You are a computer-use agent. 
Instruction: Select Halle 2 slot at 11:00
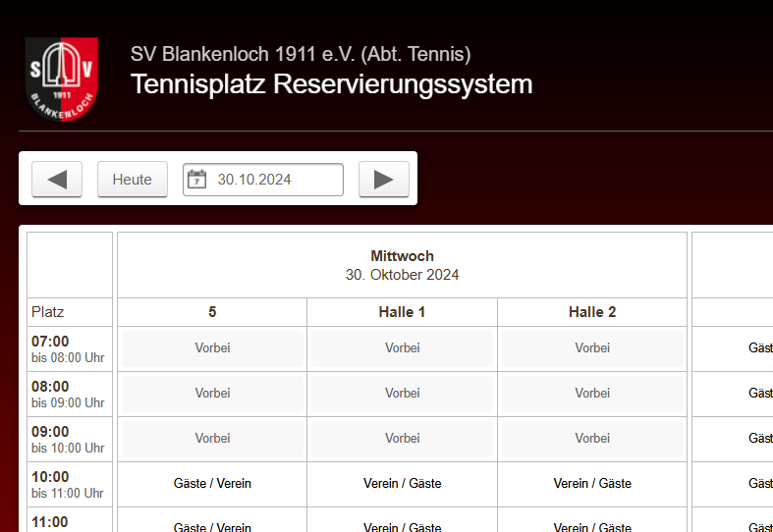click(592, 525)
